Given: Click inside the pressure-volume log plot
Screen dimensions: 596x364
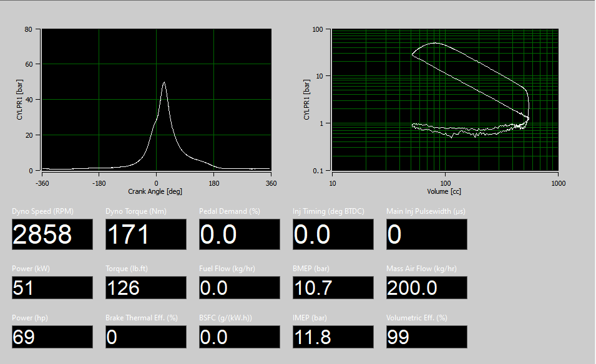Looking at the screenshot, I should 445,99.
